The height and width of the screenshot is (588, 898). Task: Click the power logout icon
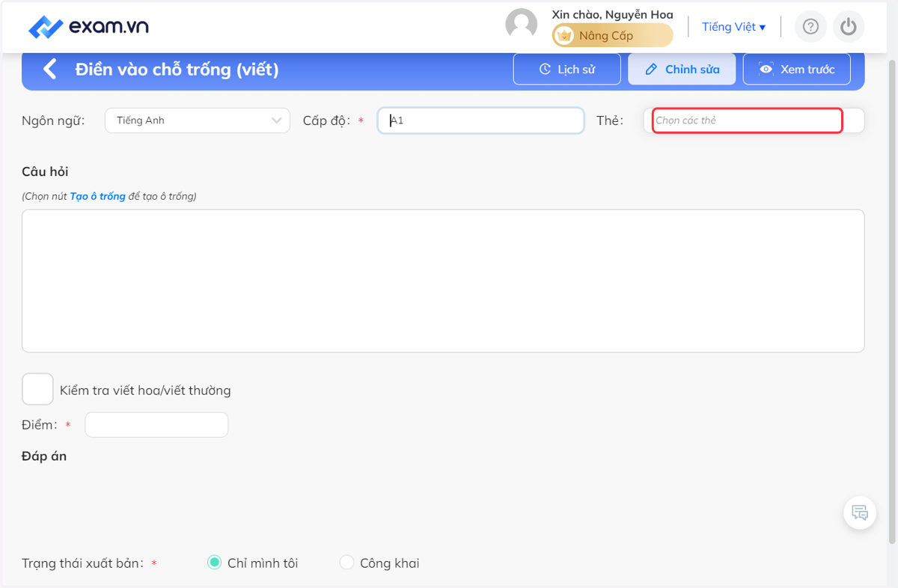848,27
